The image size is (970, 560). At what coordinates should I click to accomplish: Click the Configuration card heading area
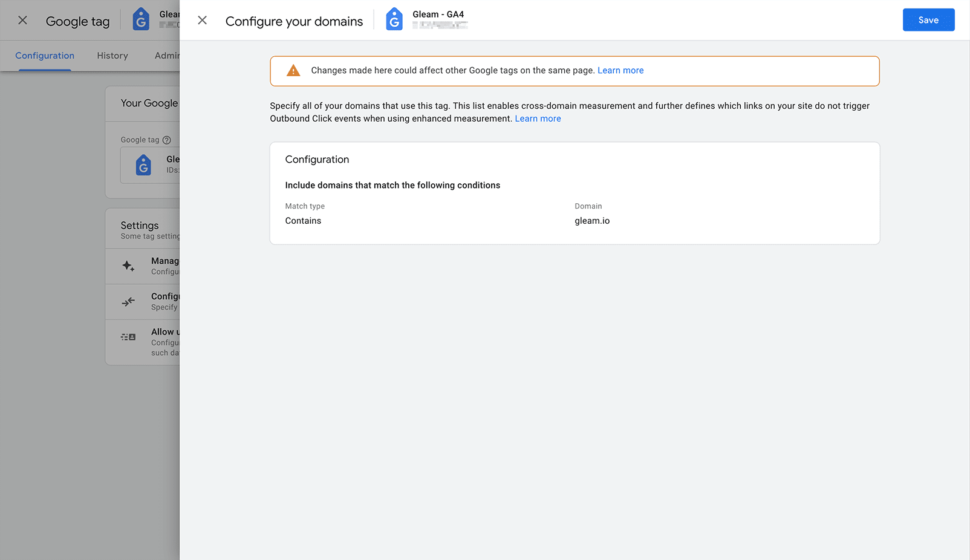pos(317,159)
